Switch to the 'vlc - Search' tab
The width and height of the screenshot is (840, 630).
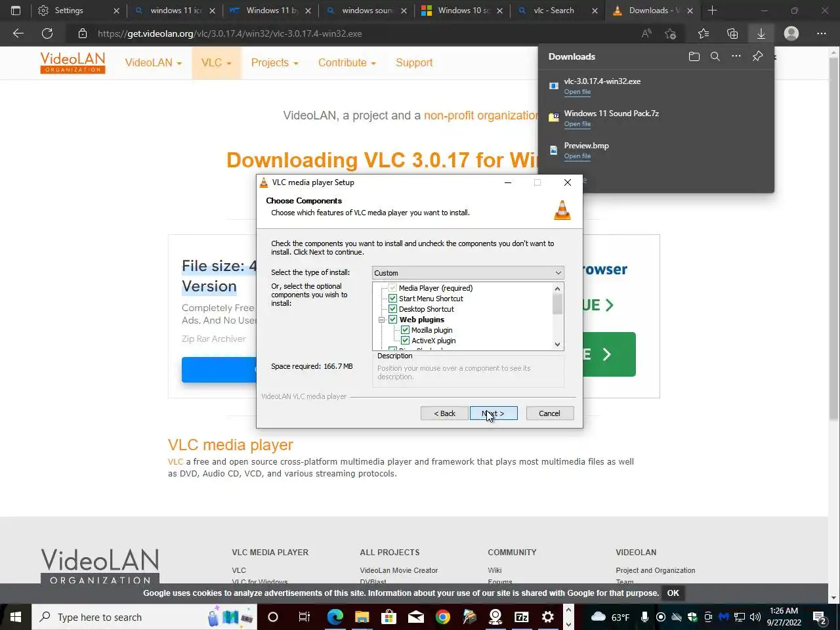click(558, 10)
